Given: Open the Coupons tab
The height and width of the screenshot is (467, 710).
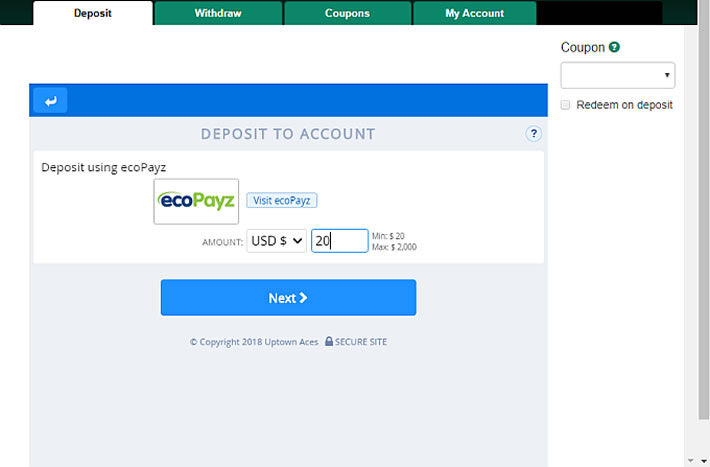Looking at the screenshot, I should 347,13.
